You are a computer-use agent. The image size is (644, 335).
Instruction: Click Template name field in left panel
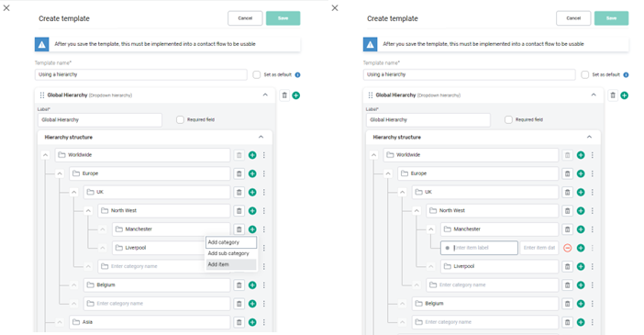141,74
